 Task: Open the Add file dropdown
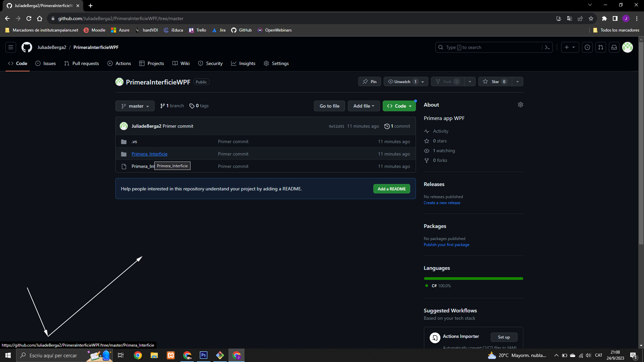click(x=364, y=106)
